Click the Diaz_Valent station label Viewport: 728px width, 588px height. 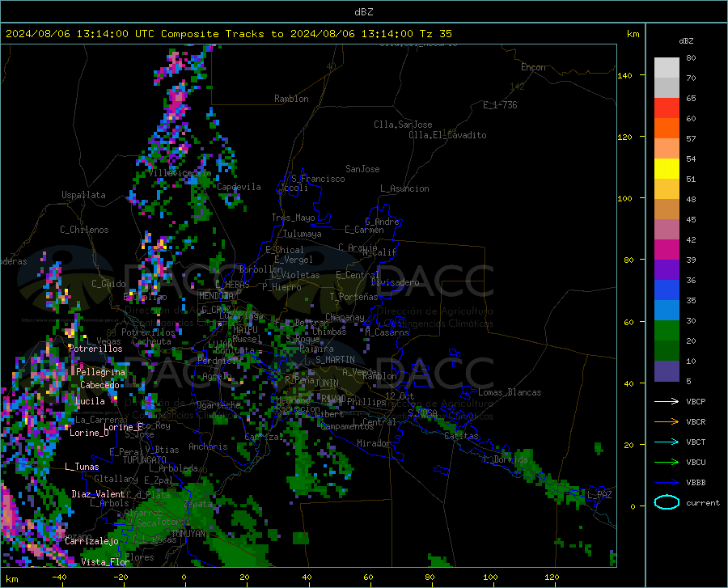tap(98, 494)
